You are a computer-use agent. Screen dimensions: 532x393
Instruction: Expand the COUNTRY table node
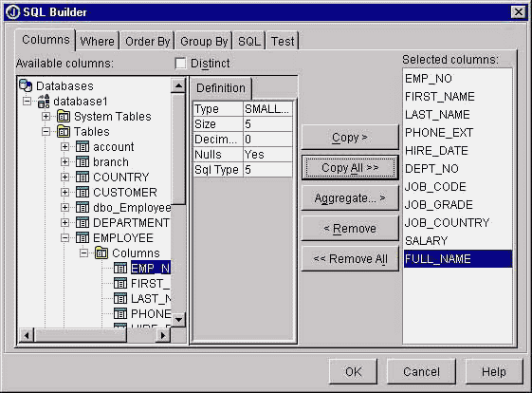click(64, 177)
